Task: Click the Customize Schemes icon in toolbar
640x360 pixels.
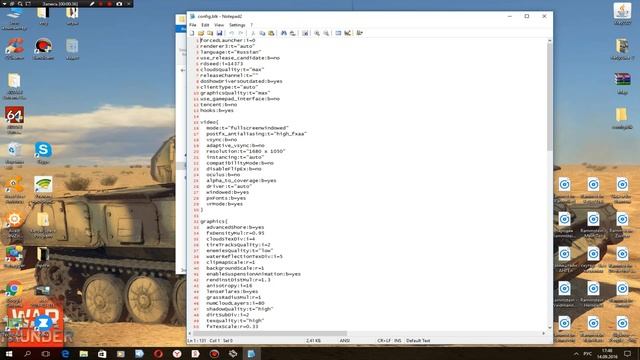Action: coord(347,33)
